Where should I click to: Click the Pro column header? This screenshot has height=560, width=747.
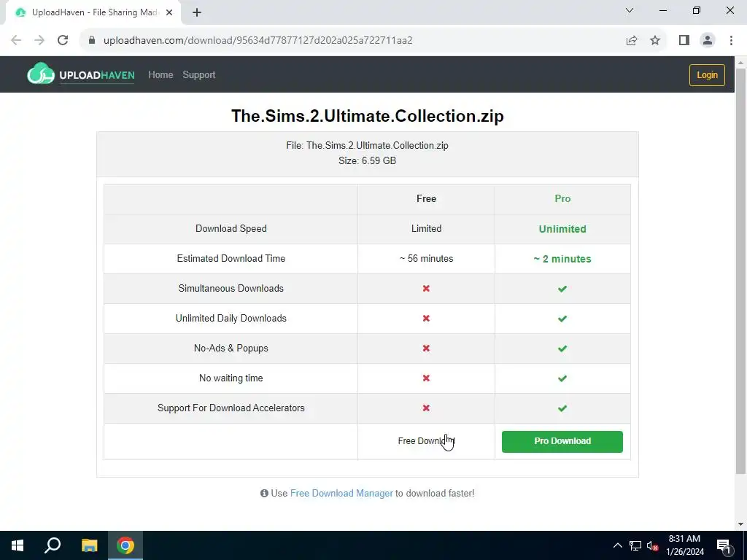click(562, 198)
